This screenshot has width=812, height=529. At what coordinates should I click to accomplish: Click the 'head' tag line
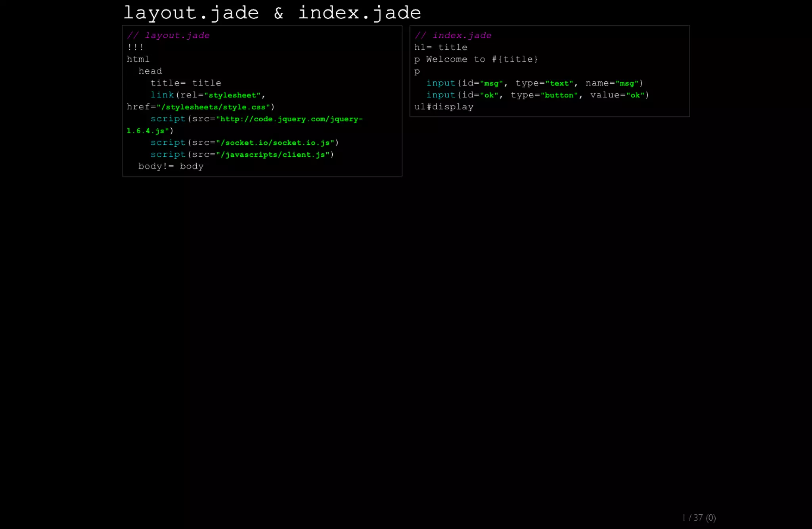(x=150, y=71)
